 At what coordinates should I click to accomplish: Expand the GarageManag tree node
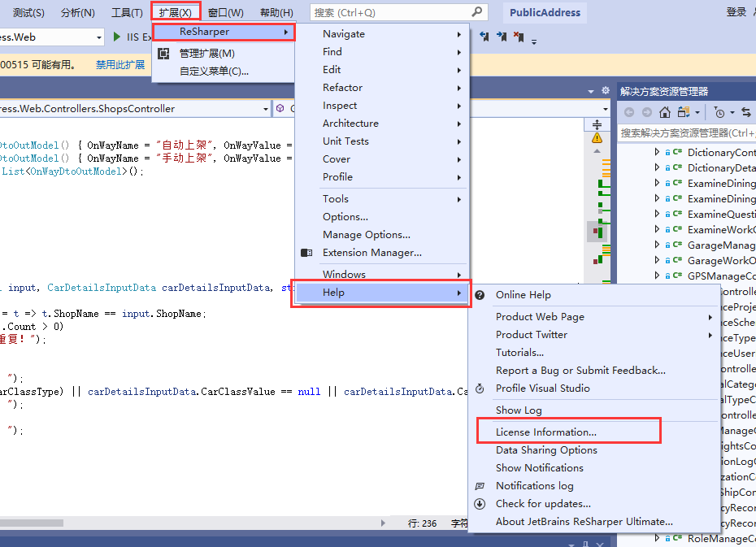tap(658, 245)
